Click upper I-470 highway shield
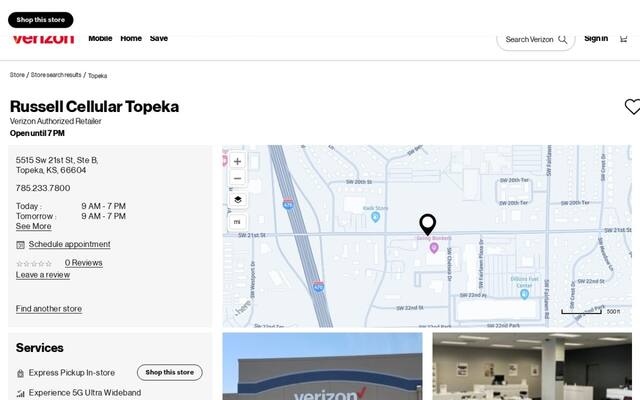This screenshot has height=400, width=640. click(288, 204)
